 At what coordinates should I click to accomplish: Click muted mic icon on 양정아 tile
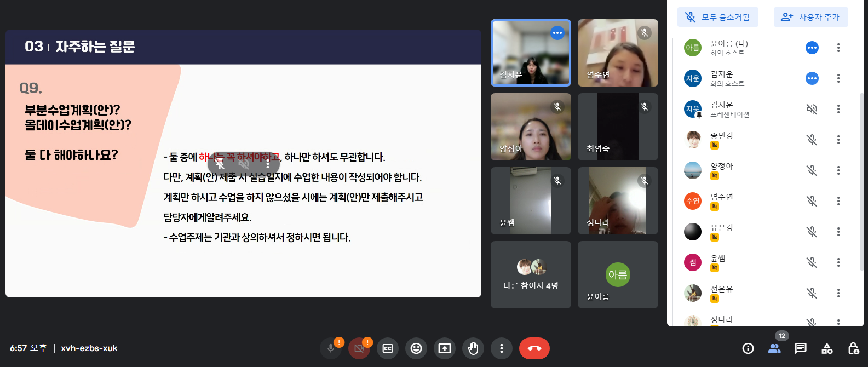pyautogui.click(x=557, y=107)
